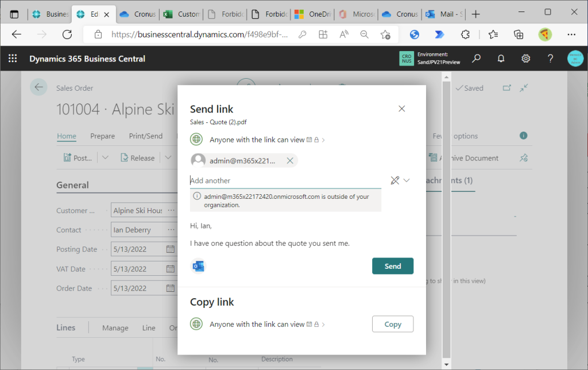Open the browser Settings and more menu
The height and width of the screenshot is (370, 588).
(x=571, y=34)
